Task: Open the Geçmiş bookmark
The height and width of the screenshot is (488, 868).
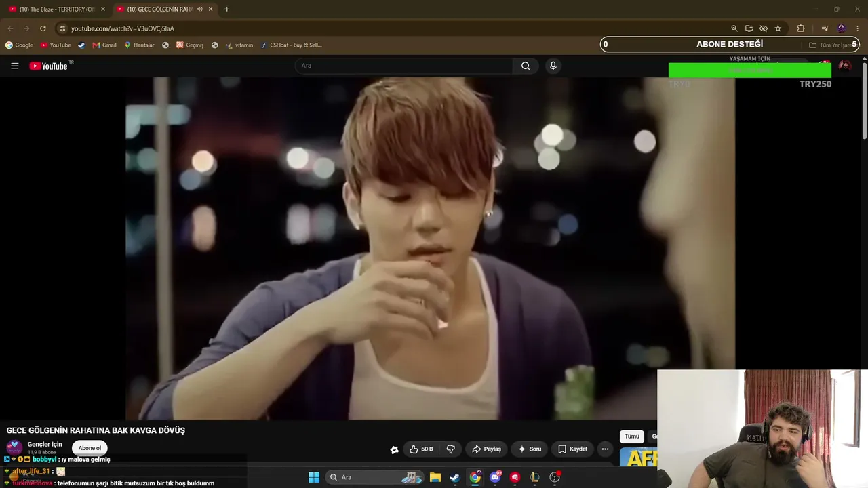Action: pos(190,45)
